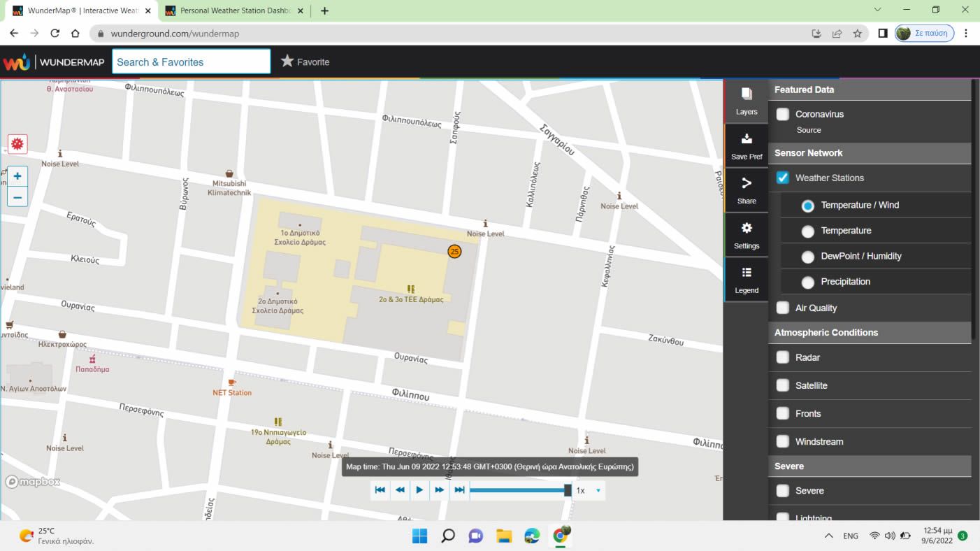Select the DewPoint / Humidity radio option
The height and width of the screenshot is (551, 980).
[x=808, y=257]
